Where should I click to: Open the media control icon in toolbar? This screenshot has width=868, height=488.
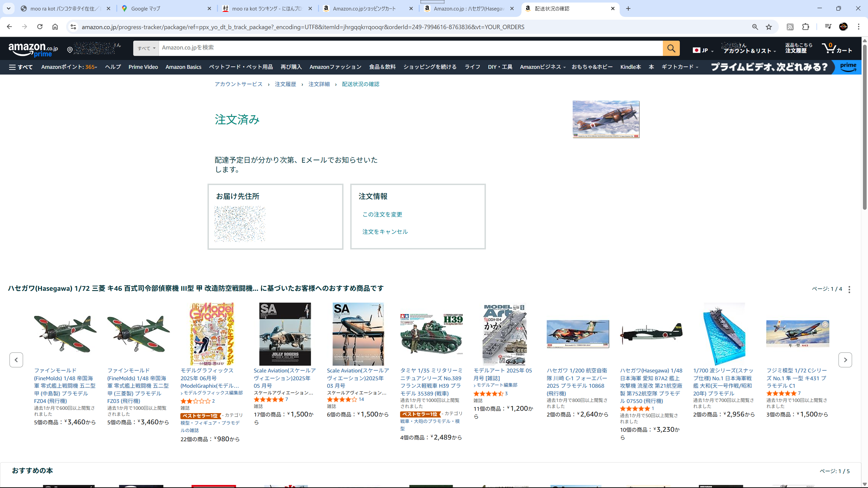828,27
